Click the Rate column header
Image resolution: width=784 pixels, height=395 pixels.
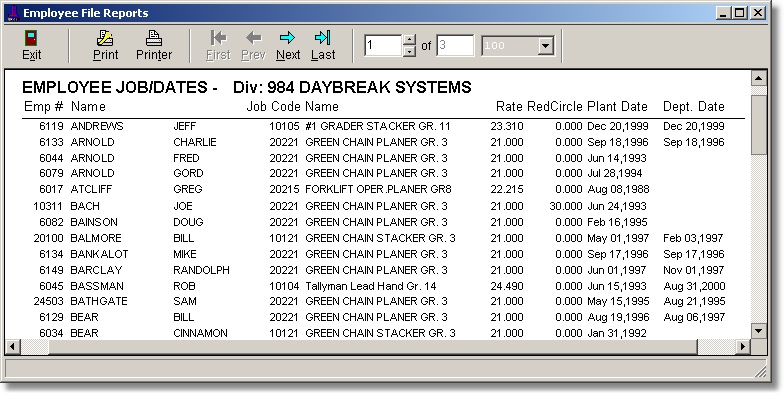pyautogui.click(x=509, y=106)
